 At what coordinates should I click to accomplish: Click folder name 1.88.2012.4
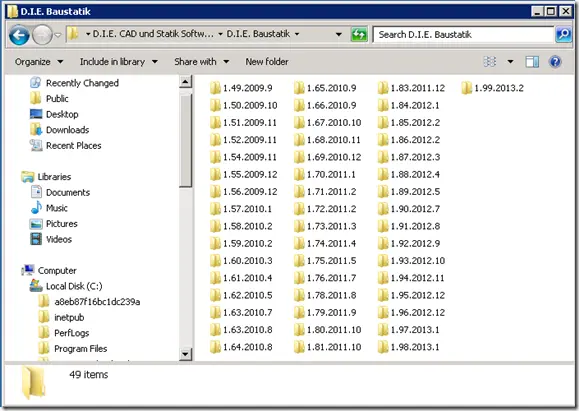pyautogui.click(x=415, y=174)
